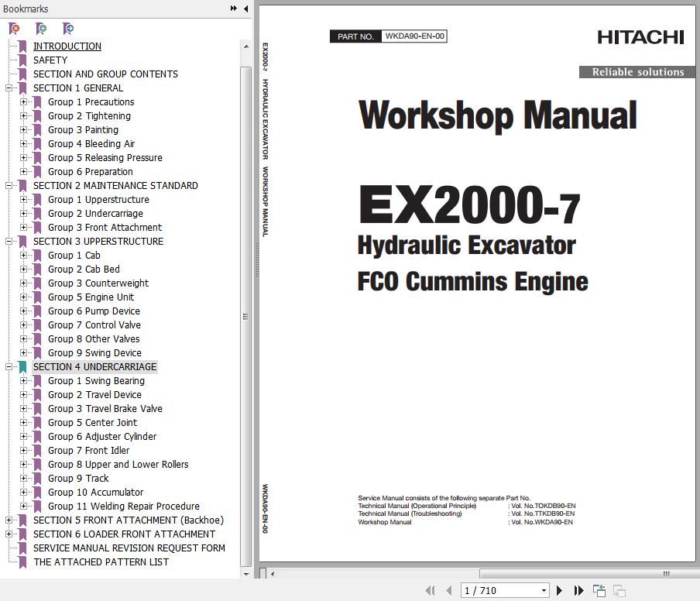Click the delete bookmark icon
The height and width of the screenshot is (601, 700).
14,29
